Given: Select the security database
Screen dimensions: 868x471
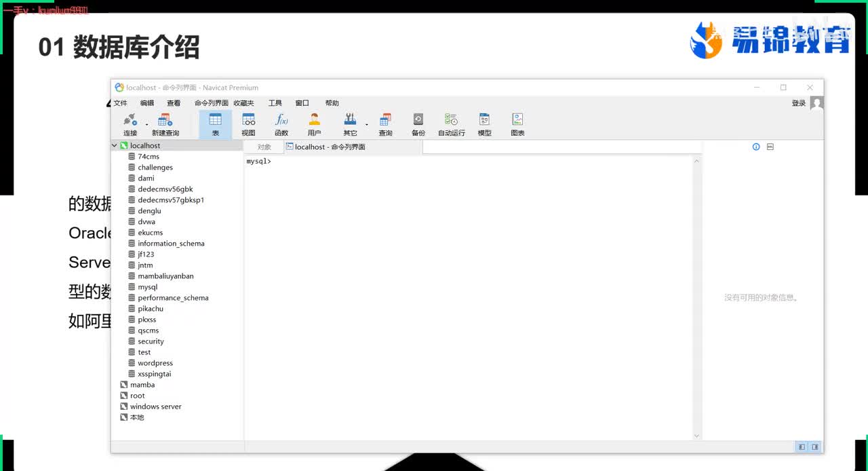Looking at the screenshot, I should (x=151, y=341).
